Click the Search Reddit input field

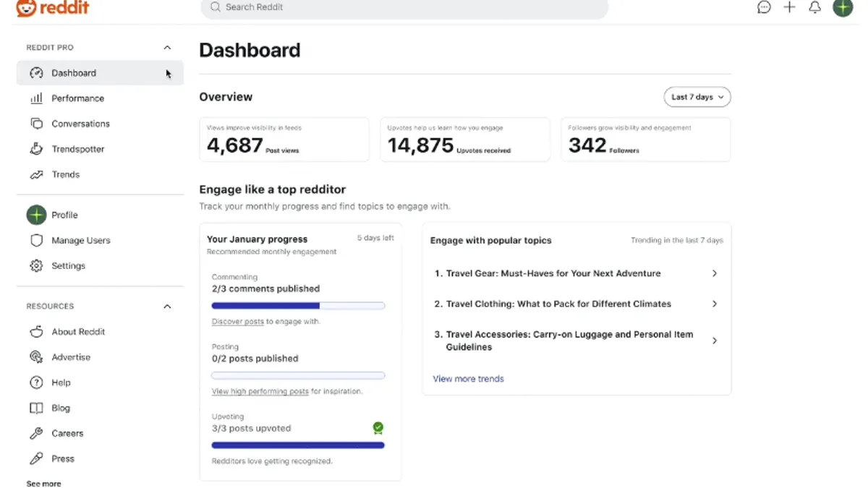[404, 7]
